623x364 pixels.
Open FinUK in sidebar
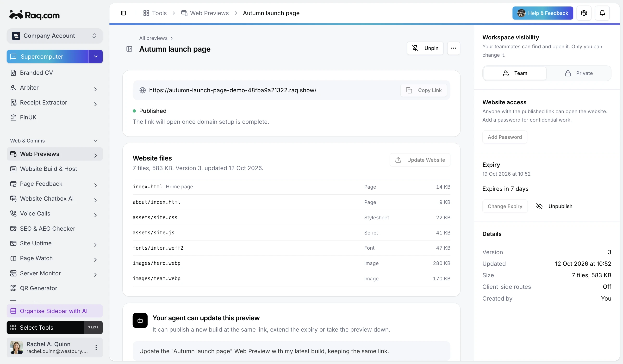(x=54, y=117)
